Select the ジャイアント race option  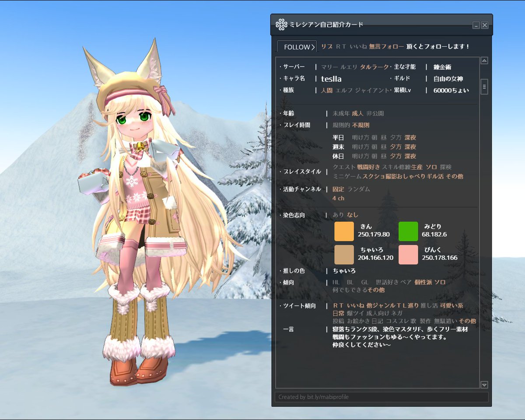click(x=372, y=90)
